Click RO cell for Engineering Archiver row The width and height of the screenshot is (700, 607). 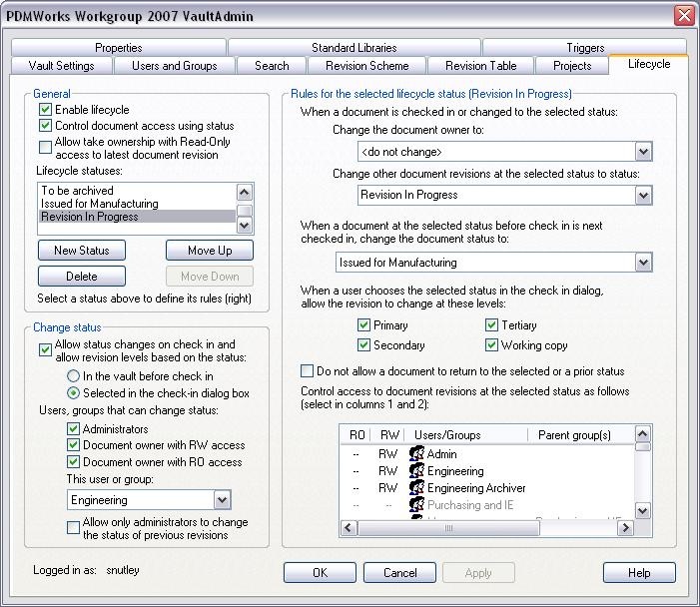point(355,488)
